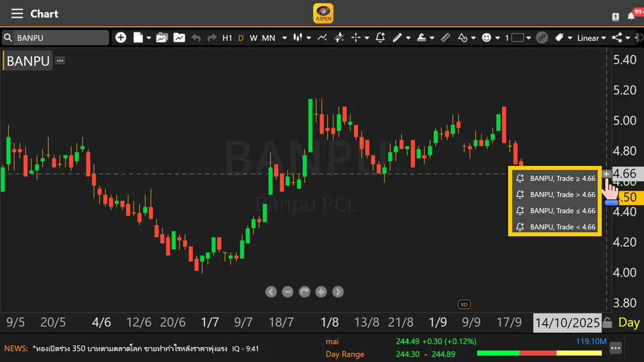Expand the timeframe dropdown arrow after MN
The width and height of the screenshot is (644, 362).
[284, 38]
